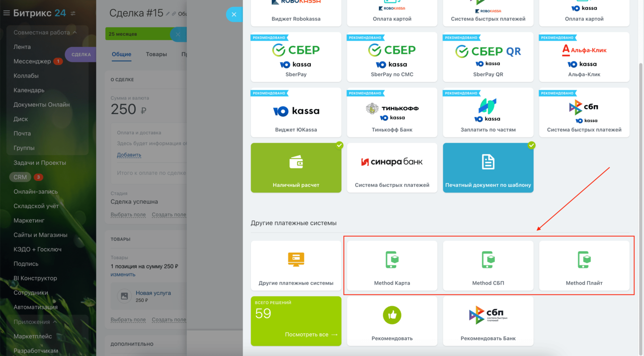The width and height of the screenshot is (644, 356).
Task: Switch to the Товары tab in the deal
Action: click(x=156, y=54)
